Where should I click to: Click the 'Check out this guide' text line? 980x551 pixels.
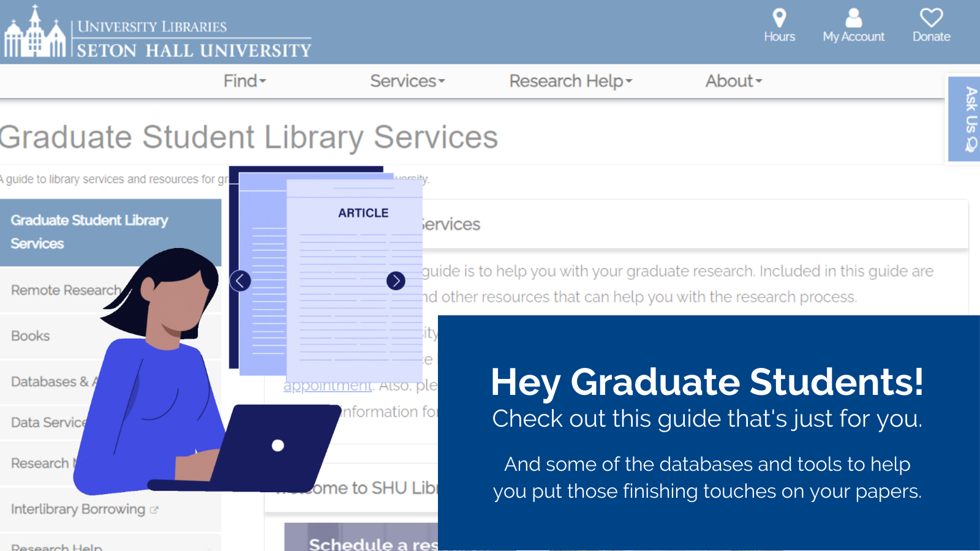point(707,419)
